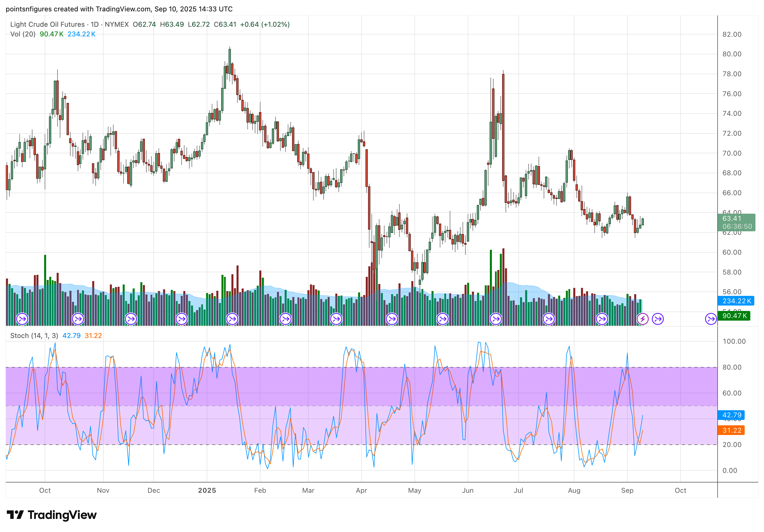Click the contract roll marker just after the lightning icon
This screenshot has width=764, height=532.
658,319
